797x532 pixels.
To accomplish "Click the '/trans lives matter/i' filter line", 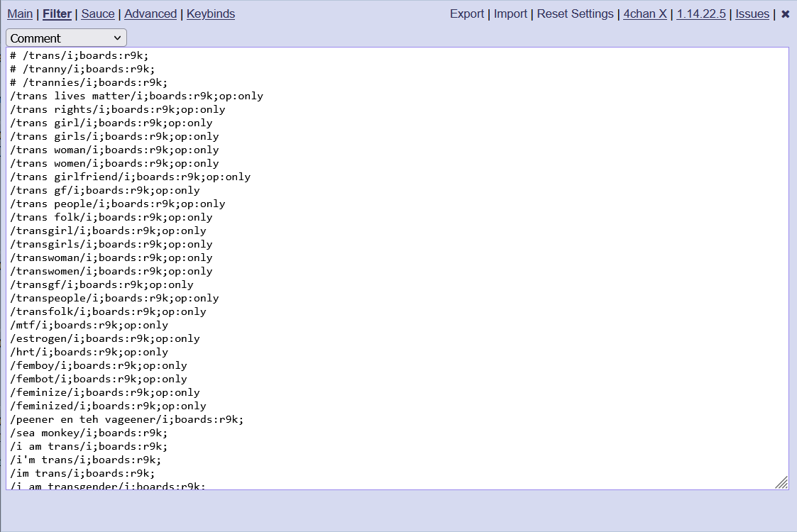I will [x=137, y=96].
